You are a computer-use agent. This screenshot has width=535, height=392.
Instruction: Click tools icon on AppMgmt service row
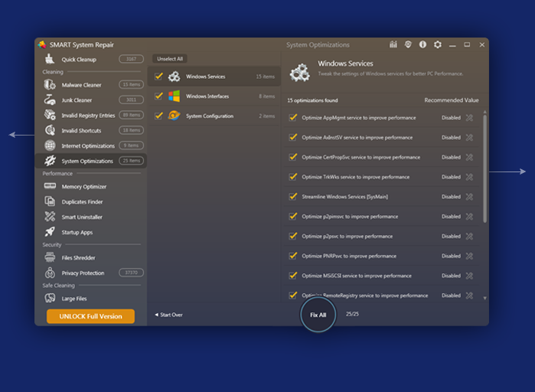(469, 118)
